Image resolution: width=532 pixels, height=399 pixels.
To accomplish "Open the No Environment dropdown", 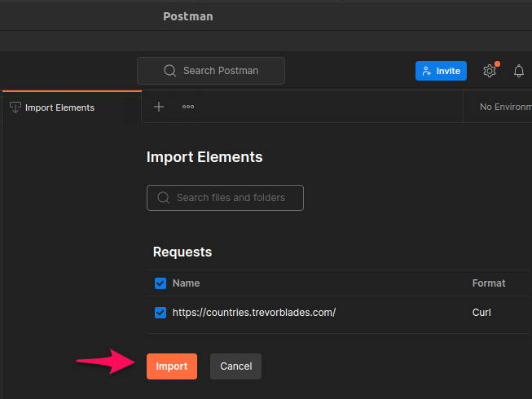I will 505,107.
